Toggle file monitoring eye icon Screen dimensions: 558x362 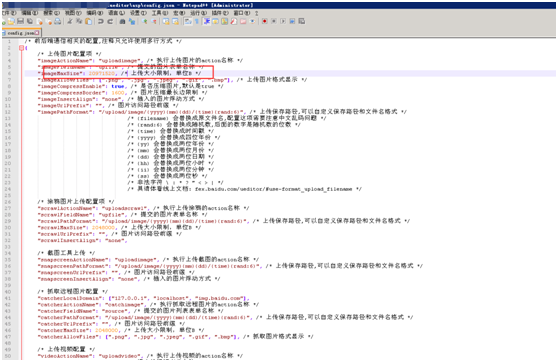252,21
